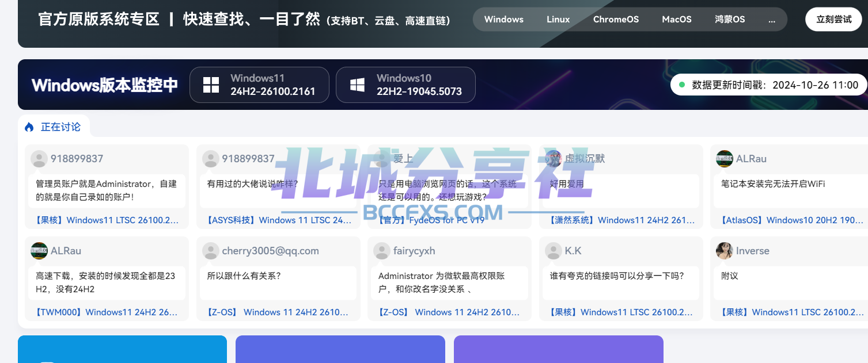Click the comment 只是用电脑浏览网页的话

pos(448,190)
